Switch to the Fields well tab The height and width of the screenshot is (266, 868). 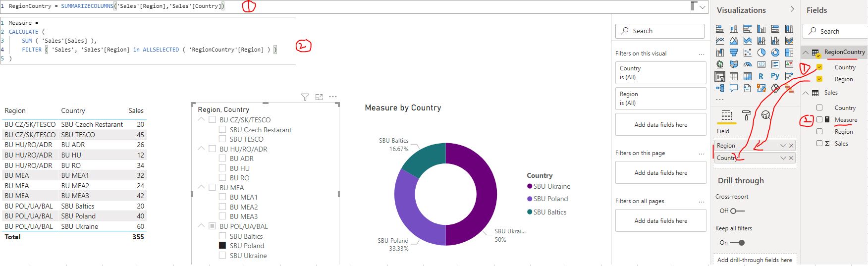[x=726, y=116]
